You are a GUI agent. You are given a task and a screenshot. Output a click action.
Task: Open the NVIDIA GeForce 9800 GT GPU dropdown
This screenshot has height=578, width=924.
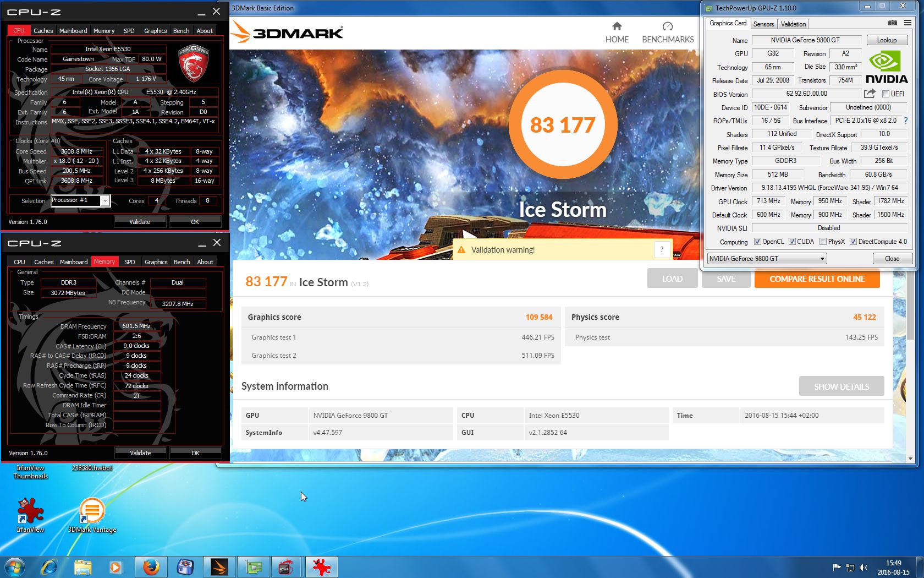click(x=767, y=259)
